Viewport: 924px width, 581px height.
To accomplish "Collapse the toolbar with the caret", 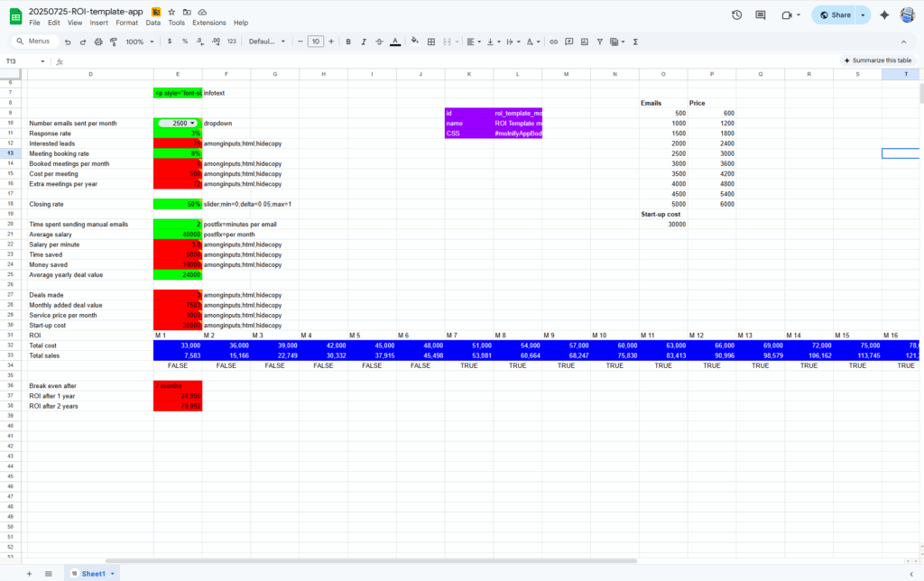I will [x=903, y=41].
